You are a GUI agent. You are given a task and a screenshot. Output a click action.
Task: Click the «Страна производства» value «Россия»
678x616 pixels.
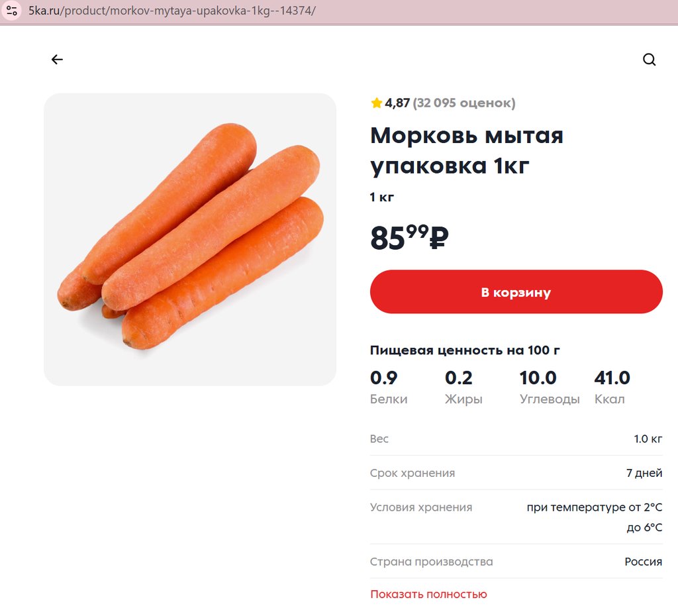pos(643,562)
